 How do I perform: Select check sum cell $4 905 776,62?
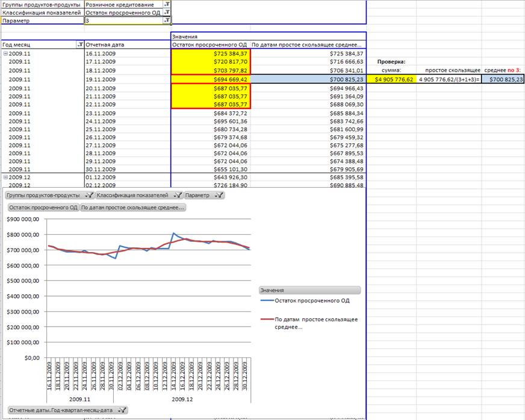coord(391,79)
